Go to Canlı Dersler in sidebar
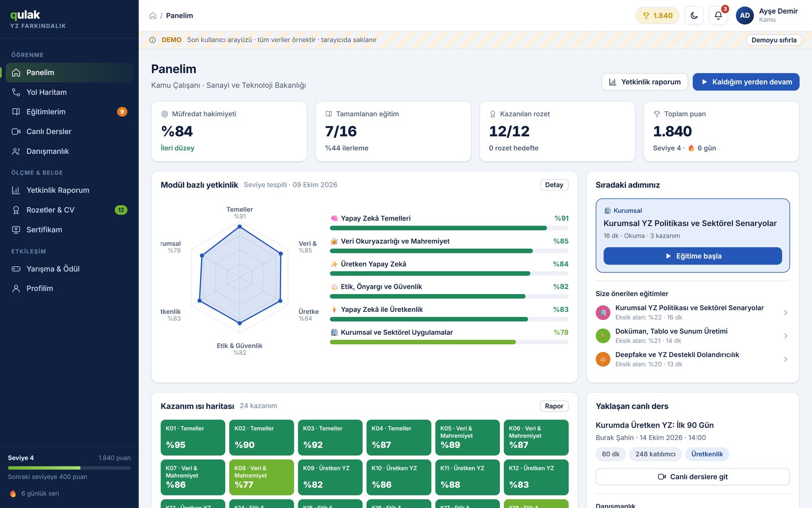Viewport: 812px width, 508px height. (x=69, y=132)
